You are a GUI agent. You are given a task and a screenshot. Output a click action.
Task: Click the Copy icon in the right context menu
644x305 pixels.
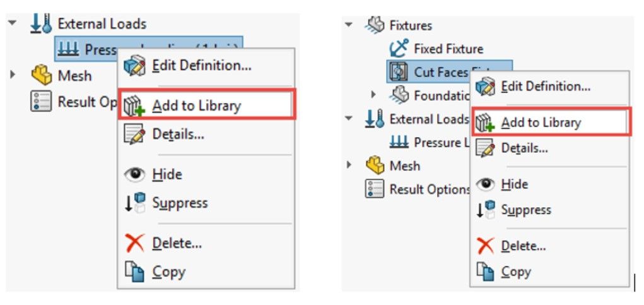pyautogui.click(x=486, y=272)
